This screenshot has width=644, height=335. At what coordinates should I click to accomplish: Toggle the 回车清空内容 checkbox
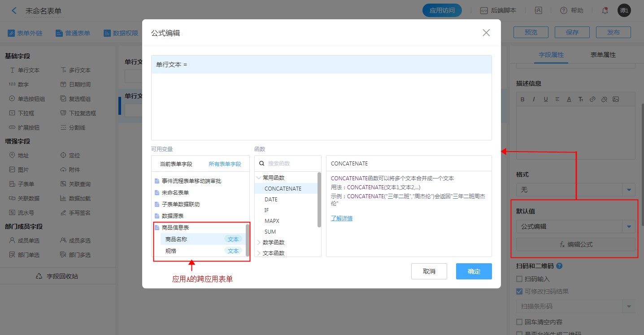pos(519,322)
